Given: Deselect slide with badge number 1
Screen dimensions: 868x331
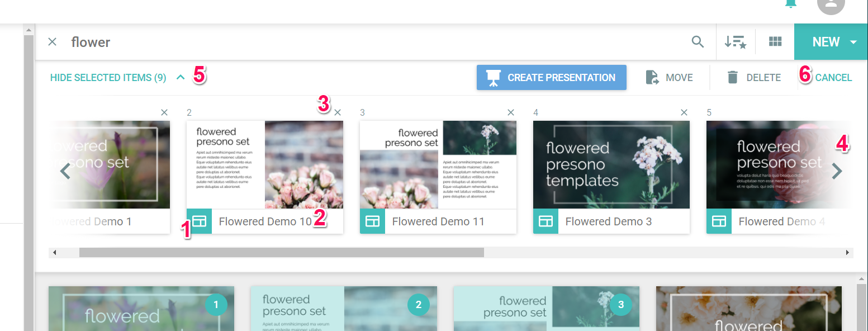Looking at the screenshot, I should click(216, 305).
